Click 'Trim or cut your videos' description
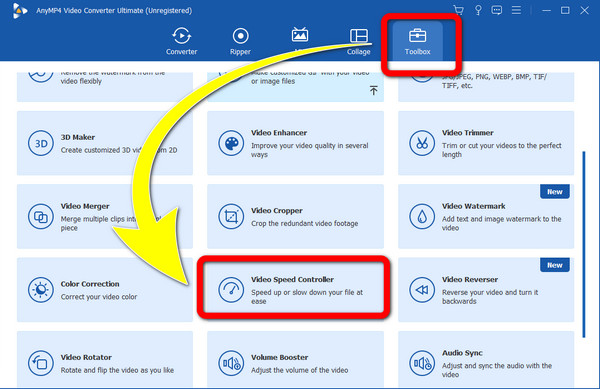600x389 pixels. (502, 150)
